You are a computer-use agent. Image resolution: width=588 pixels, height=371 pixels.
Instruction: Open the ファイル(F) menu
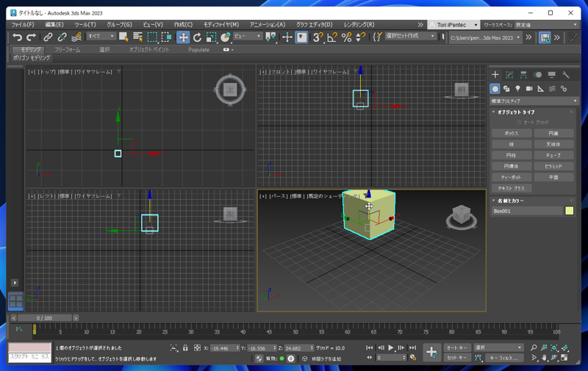[23, 24]
